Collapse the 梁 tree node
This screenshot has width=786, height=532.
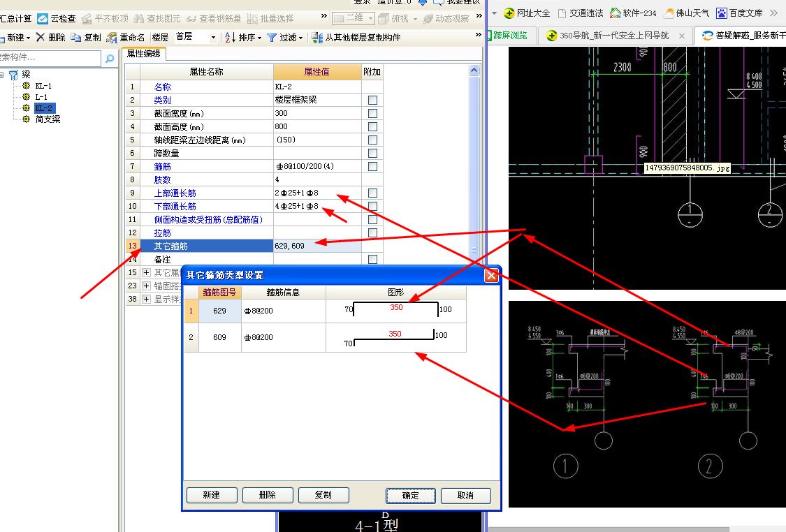(x=2, y=75)
